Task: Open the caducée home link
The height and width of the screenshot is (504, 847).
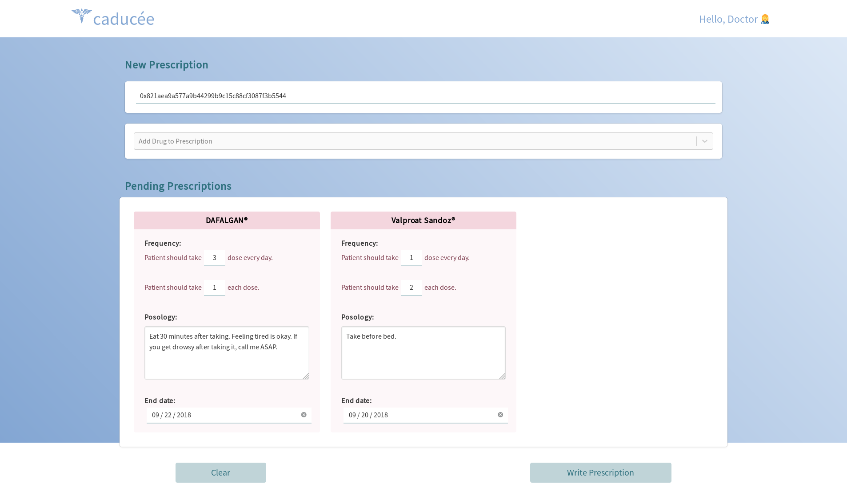Action: pos(113,18)
